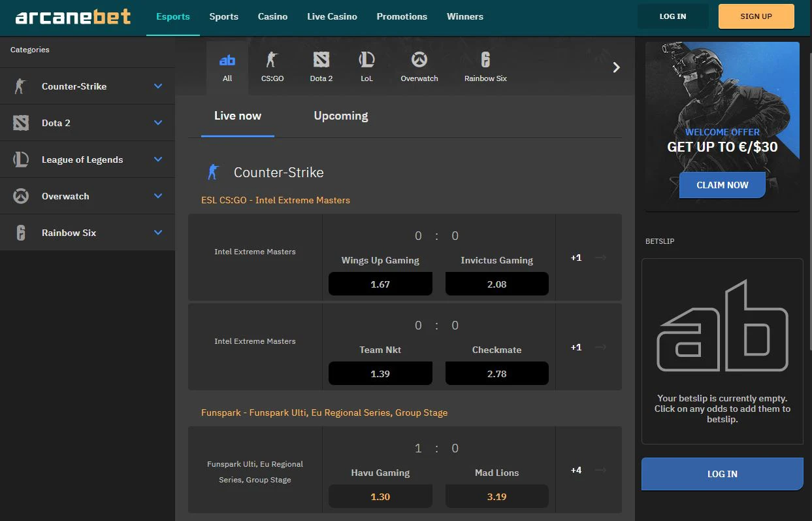Select the Counter-Strike soldier icon in sidebar
This screenshot has width=812, height=521.
tap(21, 86)
